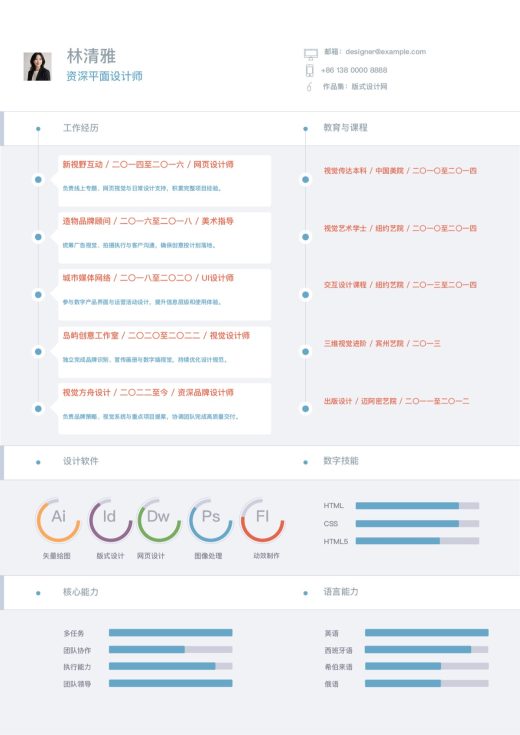
Task: Click the 岛屿创意工作室 job title line
Action: click(x=156, y=336)
